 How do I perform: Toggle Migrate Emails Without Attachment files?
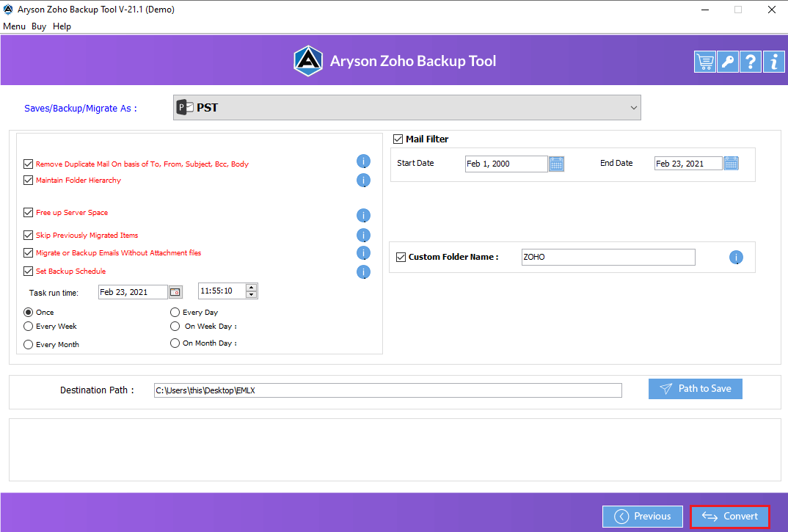pyautogui.click(x=28, y=252)
